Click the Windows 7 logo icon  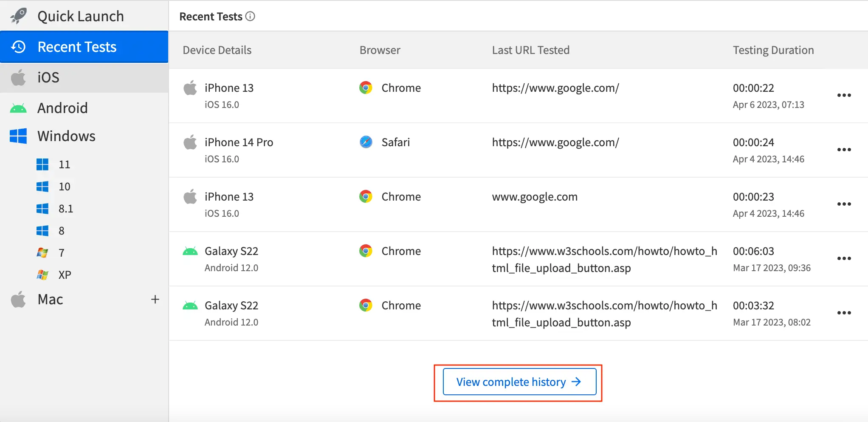(42, 253)
